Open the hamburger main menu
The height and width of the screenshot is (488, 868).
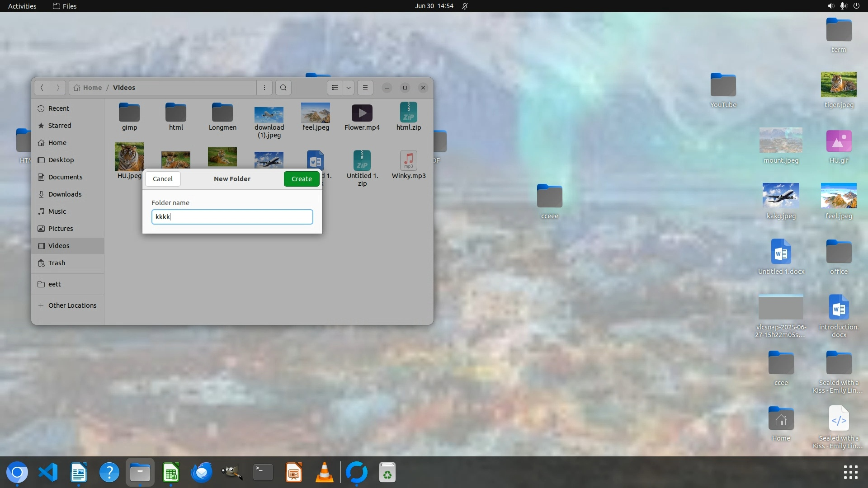coord(365,88)
